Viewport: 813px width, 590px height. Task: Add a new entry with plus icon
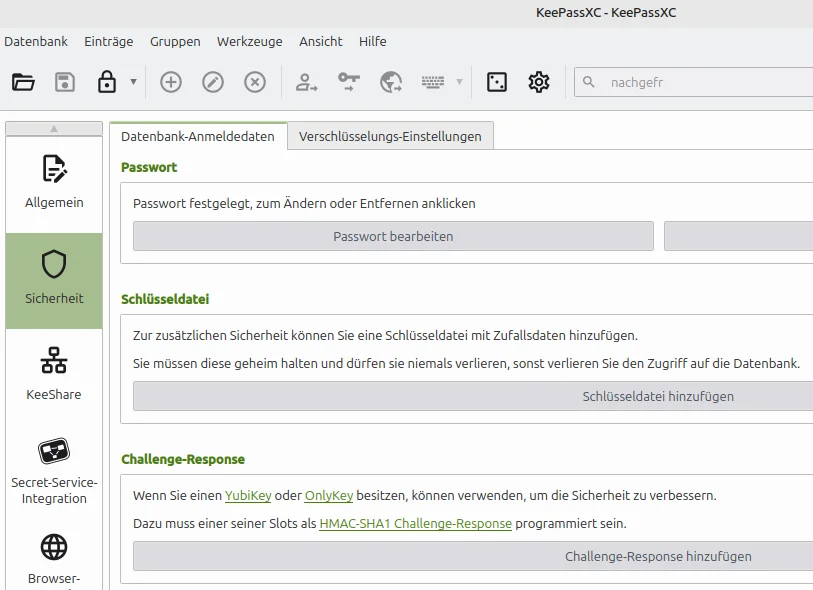click(171, 82)
